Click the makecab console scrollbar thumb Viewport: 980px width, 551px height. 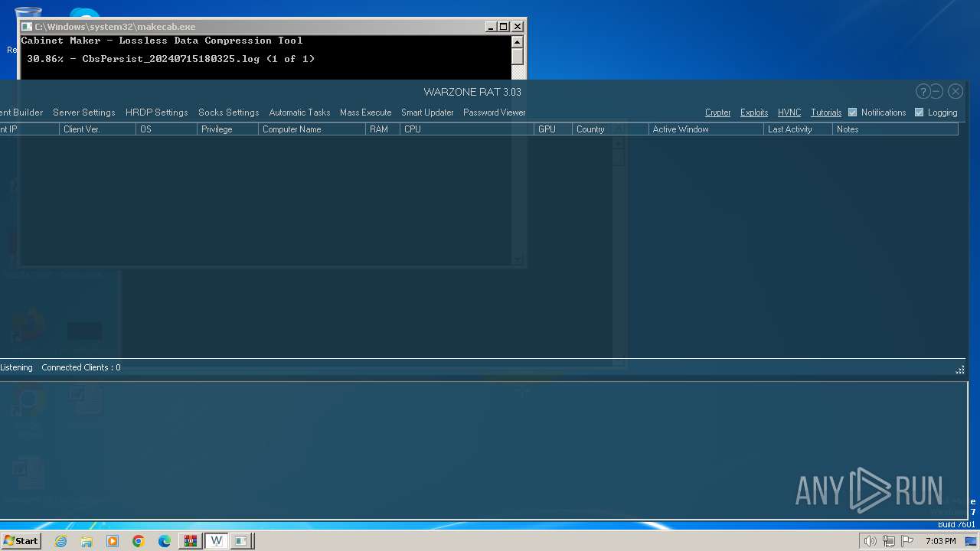518,57
